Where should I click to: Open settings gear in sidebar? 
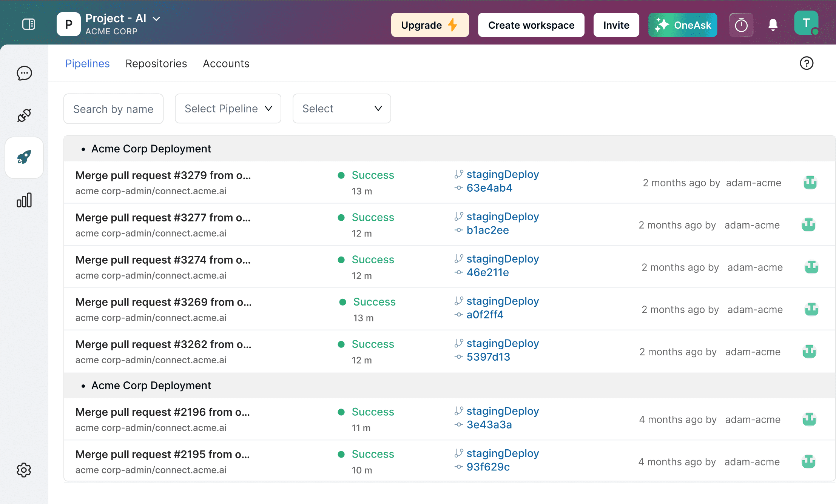point(24,470)
